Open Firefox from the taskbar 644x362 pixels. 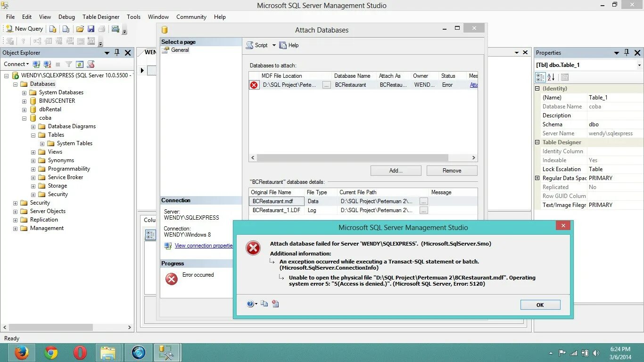(x=22, y=353)
